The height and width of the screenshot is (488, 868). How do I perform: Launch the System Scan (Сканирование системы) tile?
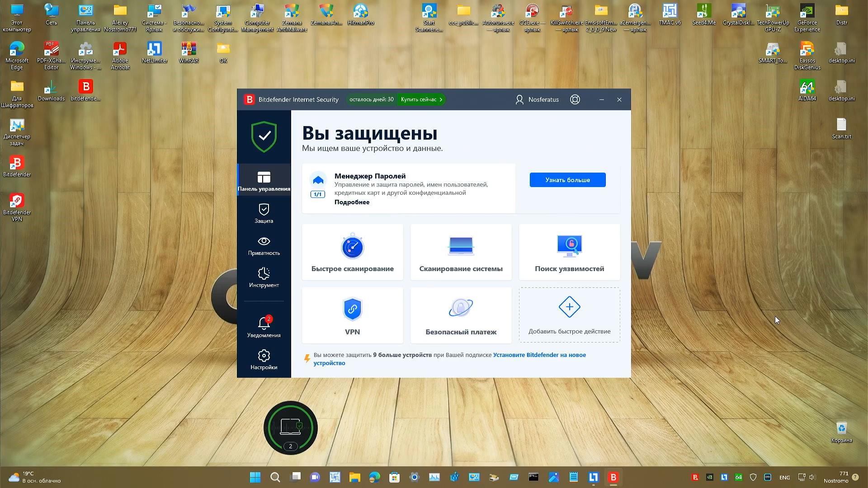pos(461,252)
